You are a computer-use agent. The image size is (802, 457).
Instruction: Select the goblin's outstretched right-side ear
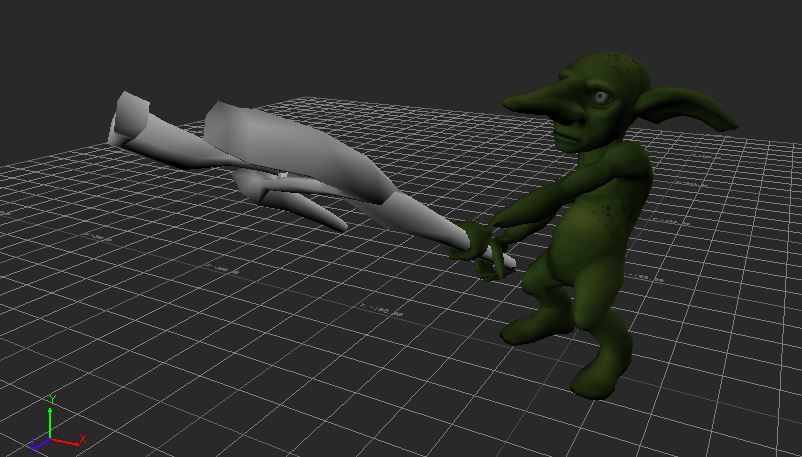[700, 108]
